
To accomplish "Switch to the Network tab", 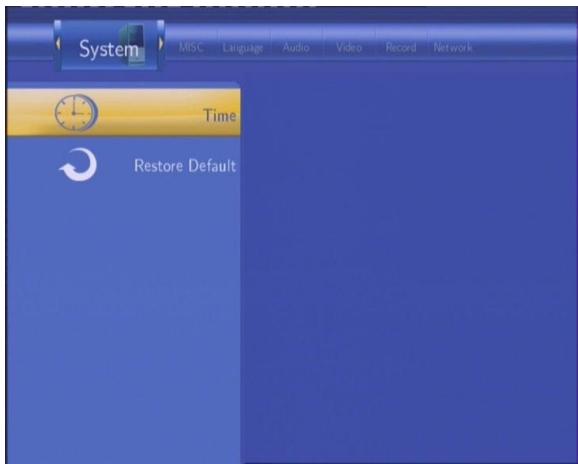I will [453, 48].
